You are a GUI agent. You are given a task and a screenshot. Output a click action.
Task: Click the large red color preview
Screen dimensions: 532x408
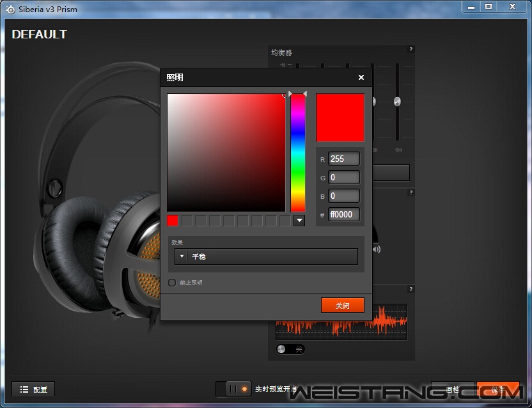click(340, 118)
